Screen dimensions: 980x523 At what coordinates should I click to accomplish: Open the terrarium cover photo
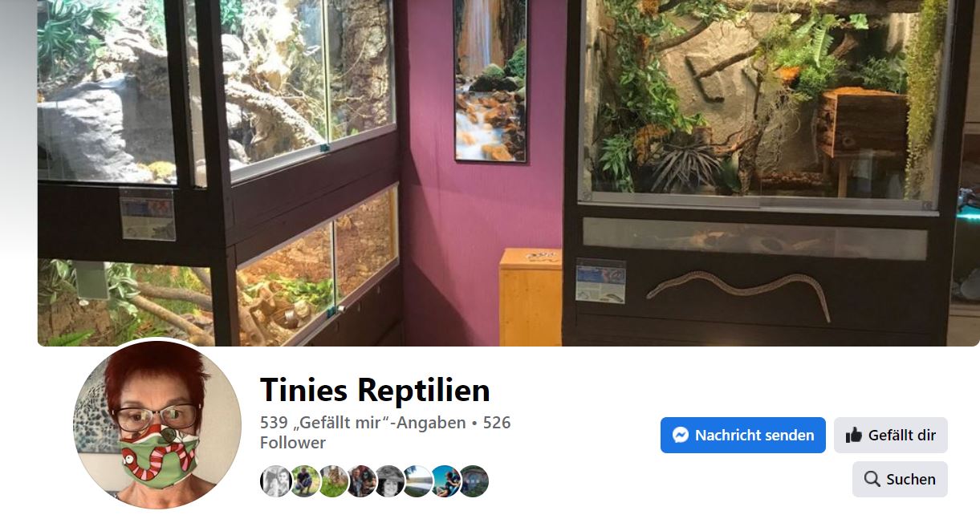tap(509, 173)
